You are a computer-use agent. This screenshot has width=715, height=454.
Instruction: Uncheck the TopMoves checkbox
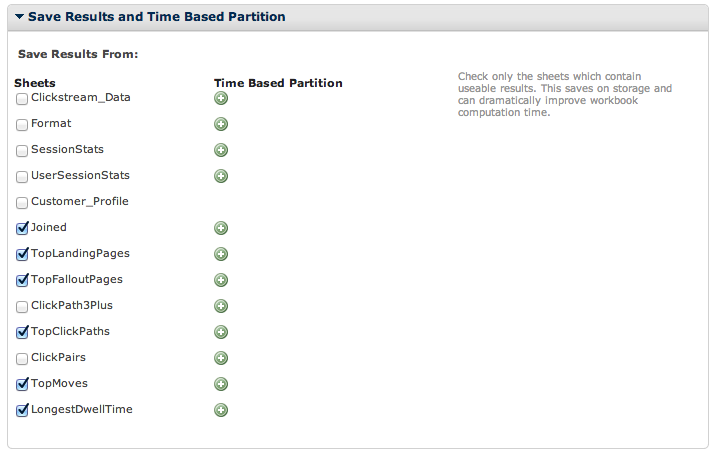pyautogui.click(x=21, y=384)
